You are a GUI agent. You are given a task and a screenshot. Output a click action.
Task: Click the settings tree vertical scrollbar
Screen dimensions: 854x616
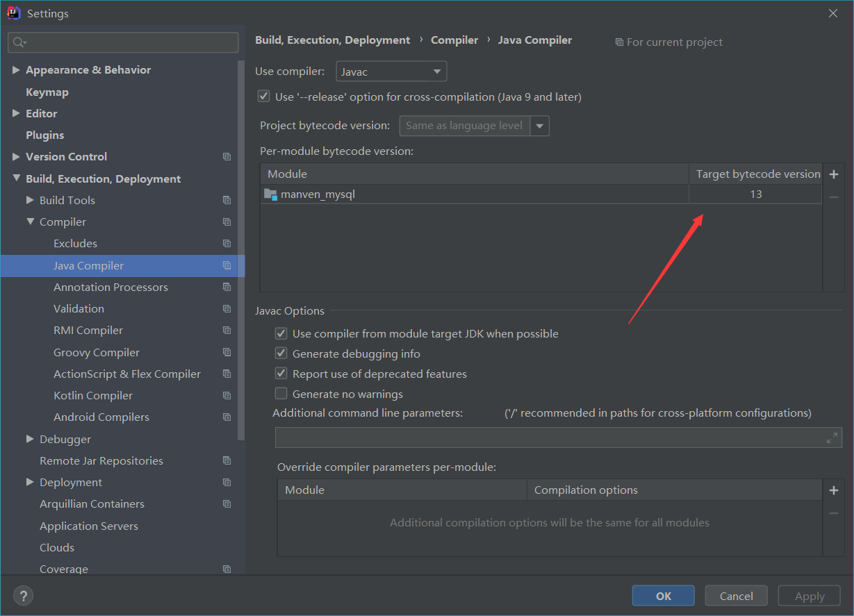coord(241,250)
